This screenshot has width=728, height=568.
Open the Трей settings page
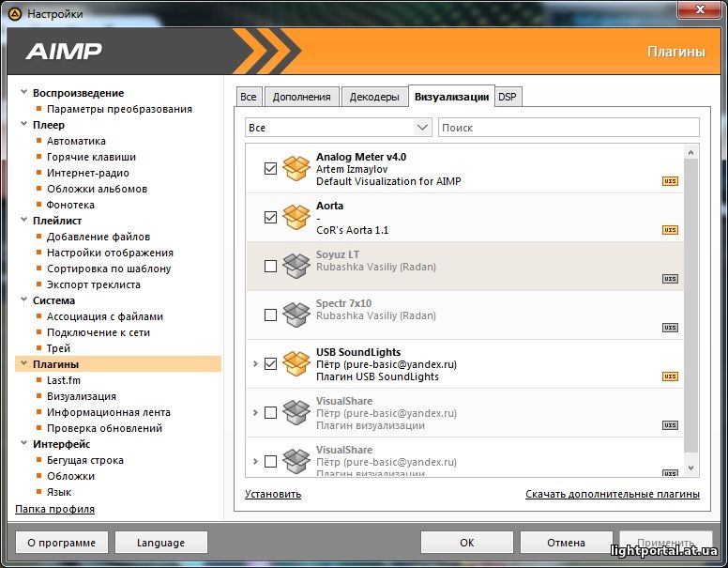click(x=58, y=348)
